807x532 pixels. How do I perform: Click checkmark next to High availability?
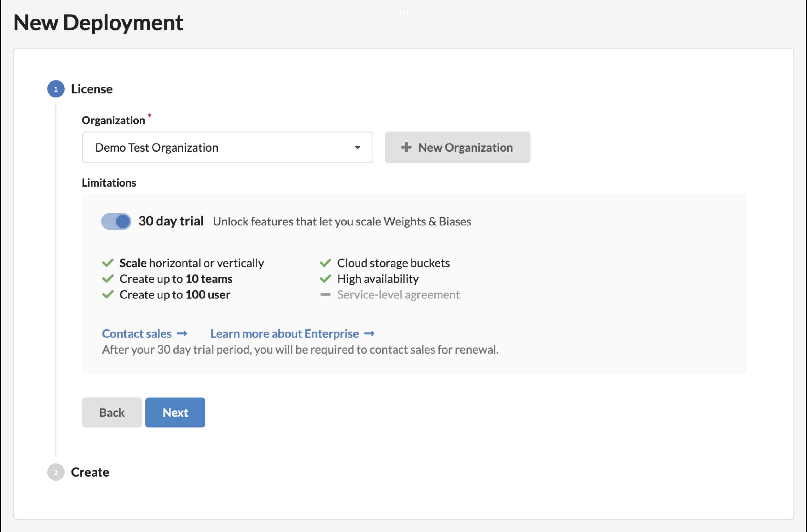(325, 279)
